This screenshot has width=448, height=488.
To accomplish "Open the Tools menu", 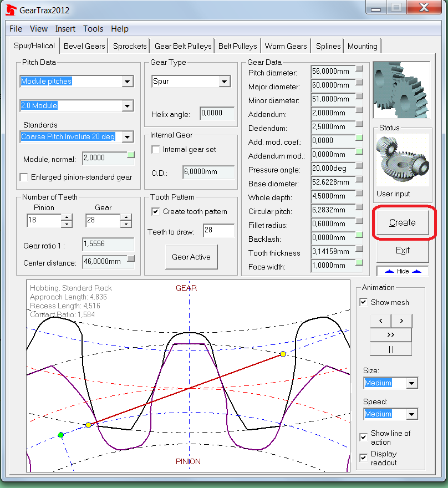I will pos(93,29).
